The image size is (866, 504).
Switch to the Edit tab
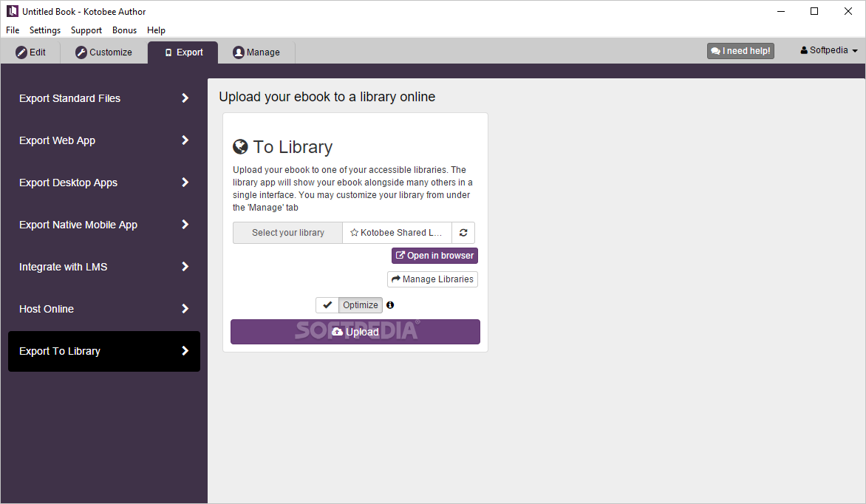pos(31,52)
